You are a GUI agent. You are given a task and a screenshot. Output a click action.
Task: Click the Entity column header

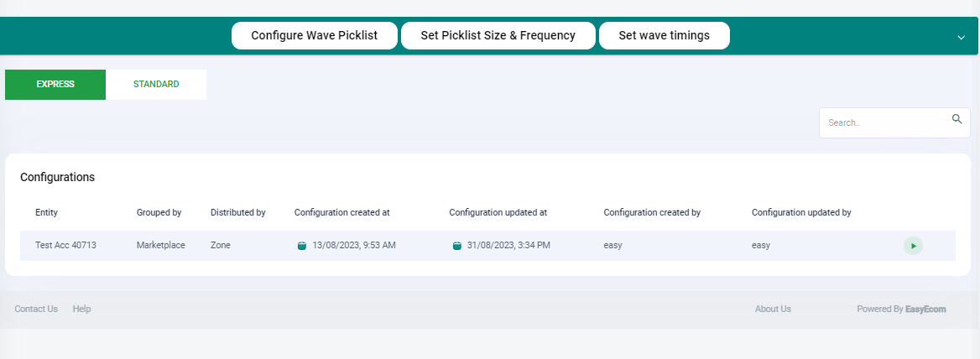click(x=47, y=212)
